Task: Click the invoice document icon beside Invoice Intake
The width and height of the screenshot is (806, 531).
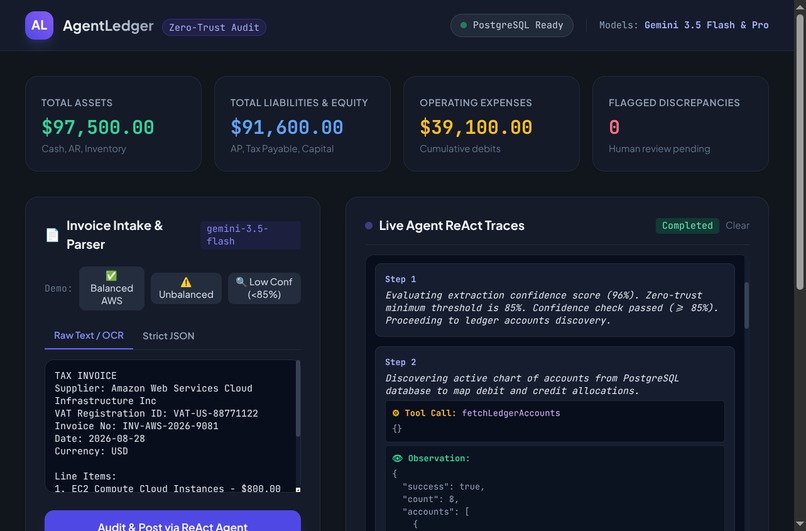Action: [x=52, y=235]
